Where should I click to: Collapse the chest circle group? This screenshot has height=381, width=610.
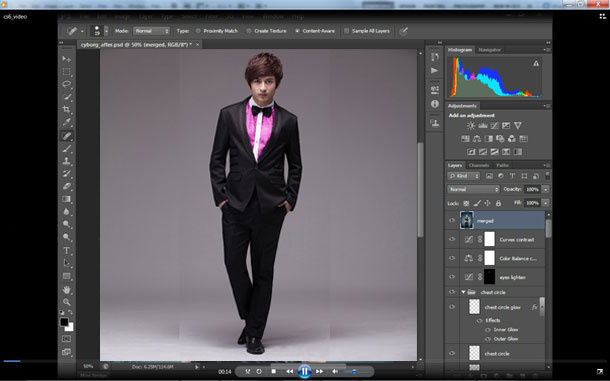[463, 292]
